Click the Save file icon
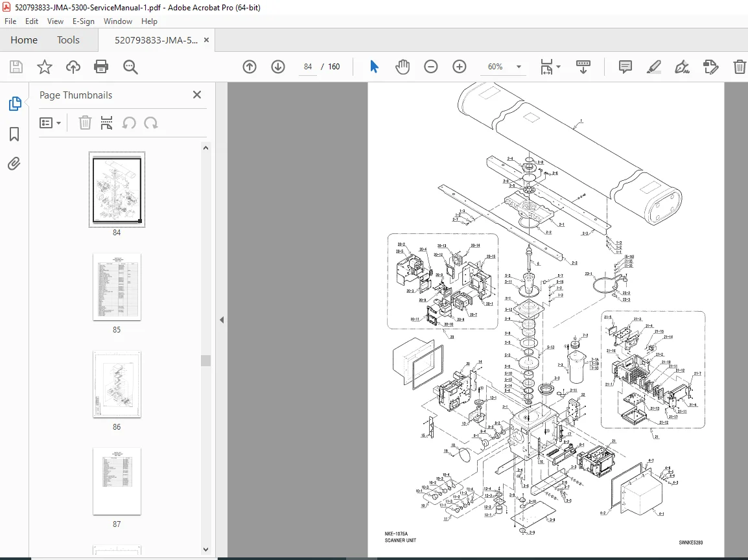Screen dimensions: 748x560 coord(16,67)
